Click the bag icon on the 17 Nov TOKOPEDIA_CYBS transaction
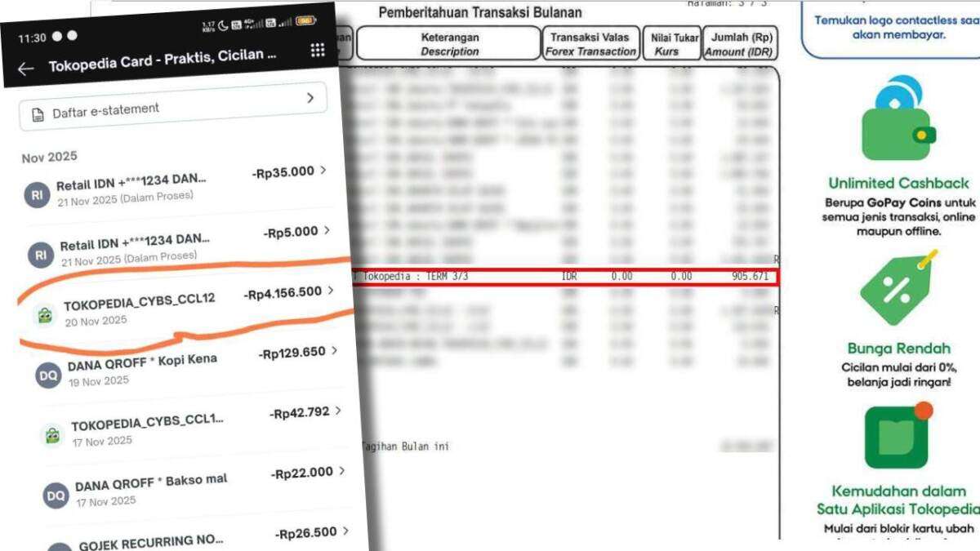Screen dimensions: 980x551 [x=52, y=433]
